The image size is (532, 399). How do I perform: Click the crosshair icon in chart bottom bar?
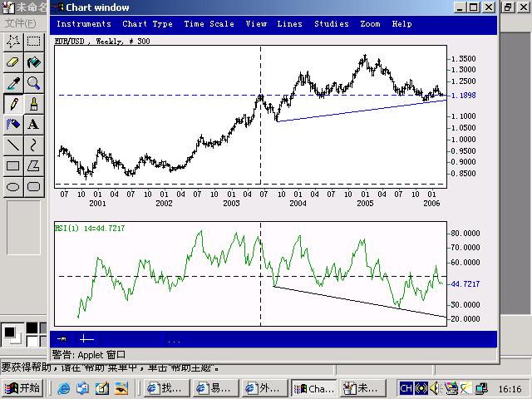pyautogui.click(x=86, y=338)
